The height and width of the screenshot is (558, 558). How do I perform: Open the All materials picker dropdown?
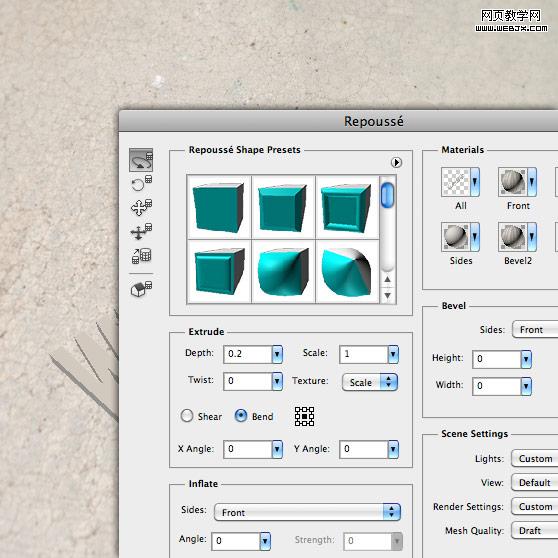pyautogui.click(x=475, y=182)
